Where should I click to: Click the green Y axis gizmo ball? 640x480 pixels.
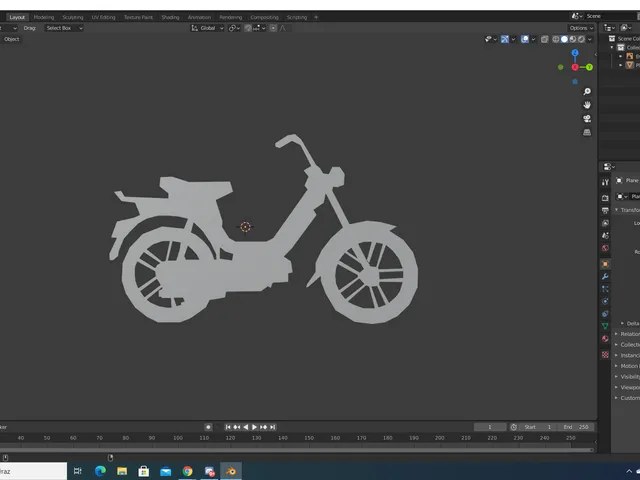tap(589, 67)
